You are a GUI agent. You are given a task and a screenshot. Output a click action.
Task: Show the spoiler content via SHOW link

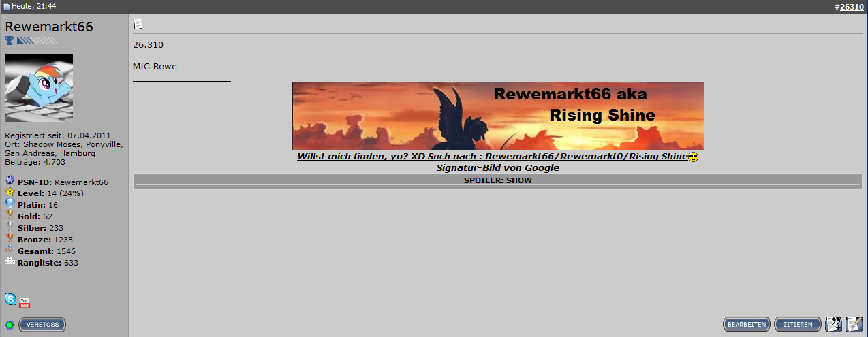(x=519, y=180)
